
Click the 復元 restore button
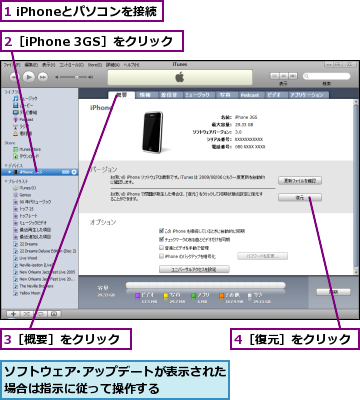(x=300, y=198)
